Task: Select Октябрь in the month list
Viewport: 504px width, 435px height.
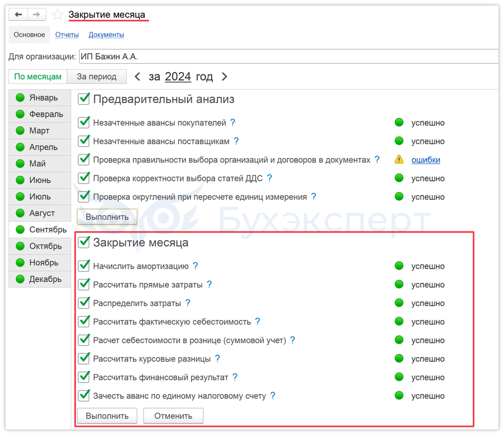Action: point(45,246)
